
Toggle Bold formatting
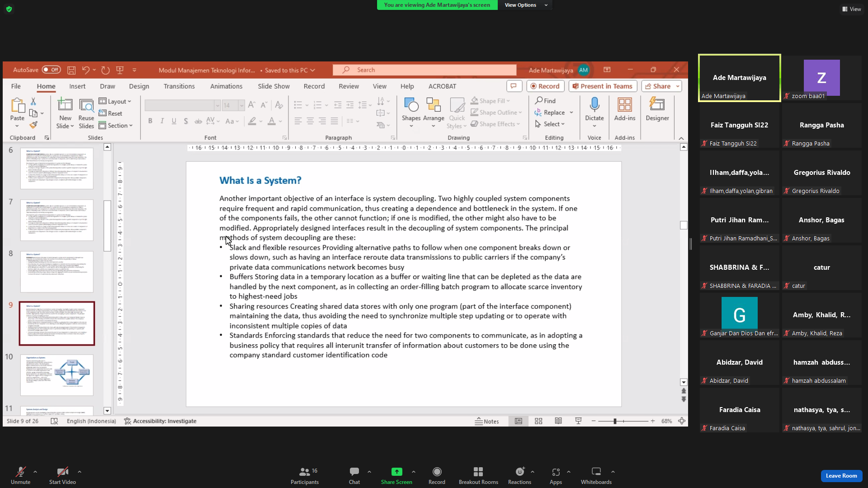point(150,121)
